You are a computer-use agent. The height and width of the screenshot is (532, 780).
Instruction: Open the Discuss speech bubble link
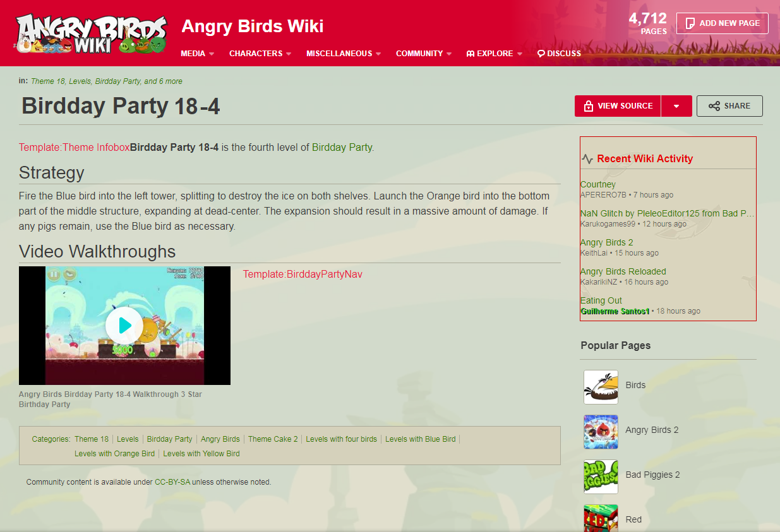[559, 54]
